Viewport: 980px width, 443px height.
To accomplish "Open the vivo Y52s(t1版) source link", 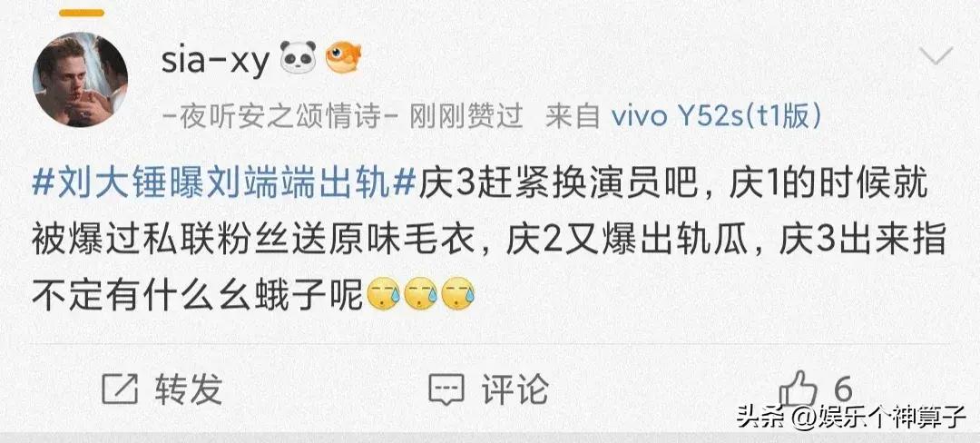I will pyautogui.click(x=716, y=116).
